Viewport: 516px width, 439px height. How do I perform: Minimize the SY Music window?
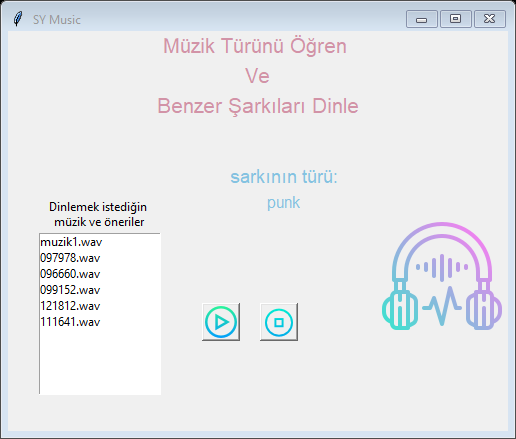422,19
